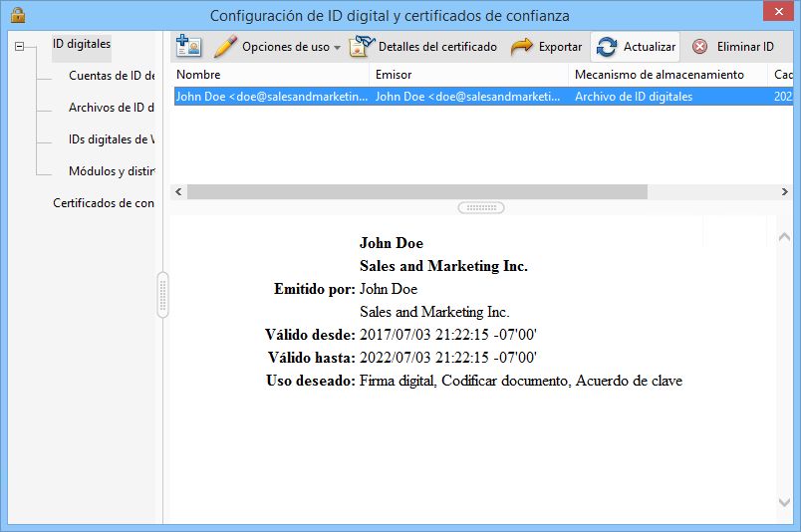Select Módulos y distintivos tree item
This screenshot has width=801, height=532.
112,170
